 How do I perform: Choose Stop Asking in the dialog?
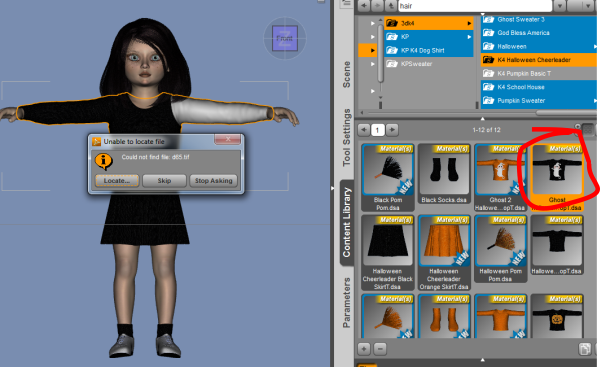click(214, 181)
